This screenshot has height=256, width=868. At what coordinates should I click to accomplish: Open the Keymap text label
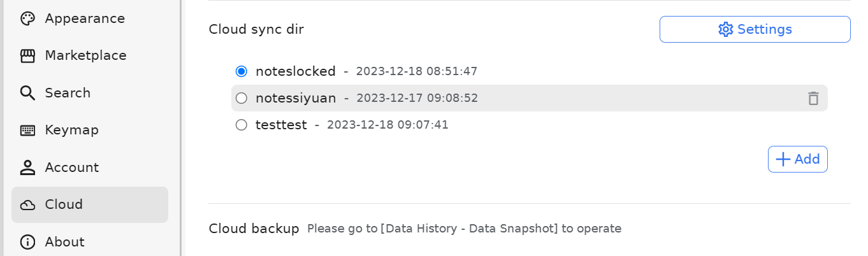click(x=71, y=130)
